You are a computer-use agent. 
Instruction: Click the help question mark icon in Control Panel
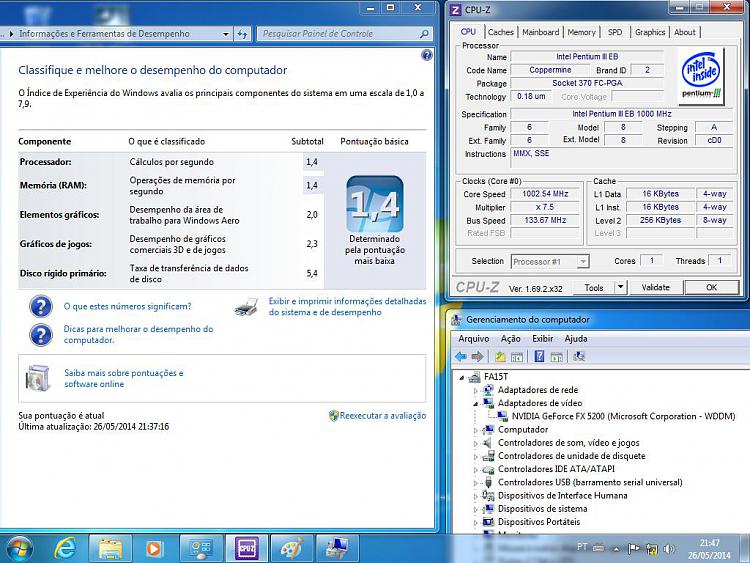[427, 55]
